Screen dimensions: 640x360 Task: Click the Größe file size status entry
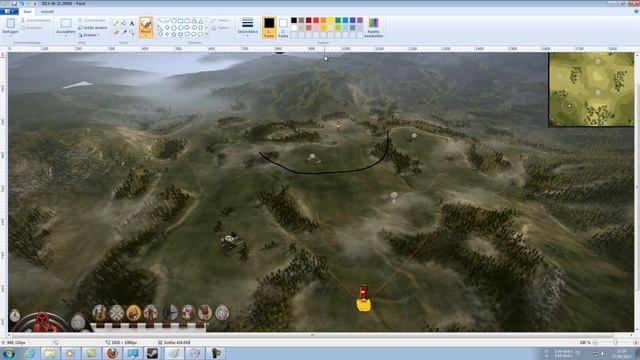174,342
